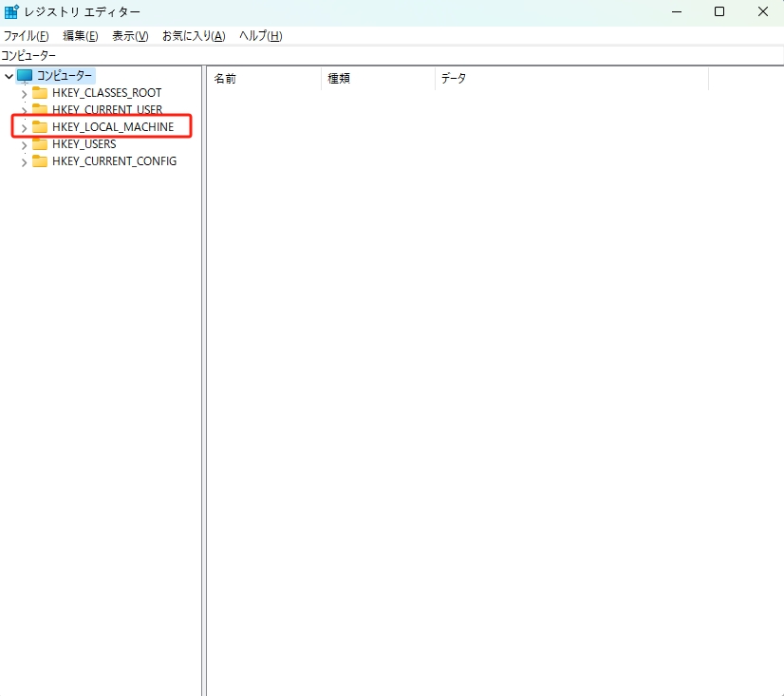The image size is (784, 696).
Task: Open the 表示(V) menu
Action: pyautogui.click(x=130, y=36)
